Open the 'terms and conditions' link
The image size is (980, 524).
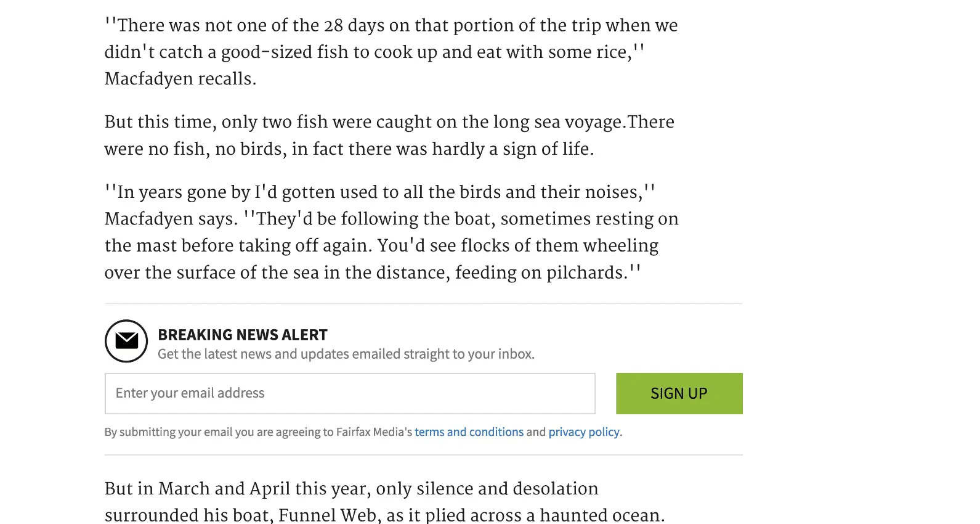tap(469, 432)
